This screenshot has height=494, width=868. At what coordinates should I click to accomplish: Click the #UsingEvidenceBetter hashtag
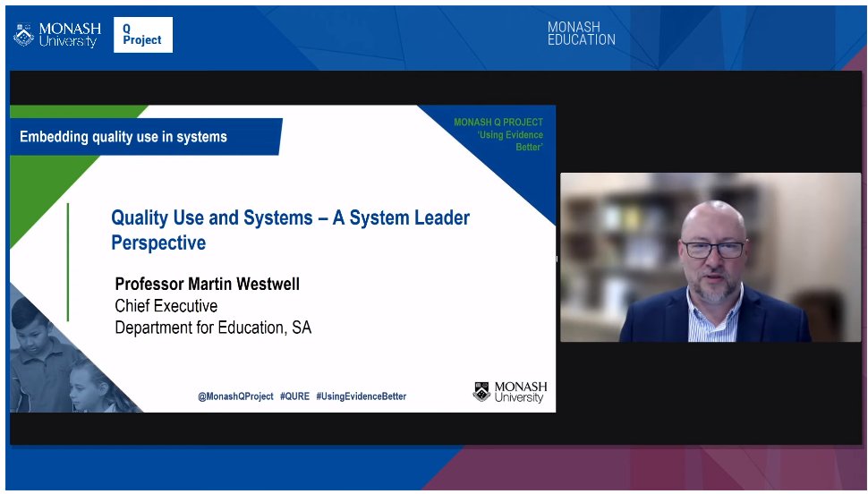[361, 396]
